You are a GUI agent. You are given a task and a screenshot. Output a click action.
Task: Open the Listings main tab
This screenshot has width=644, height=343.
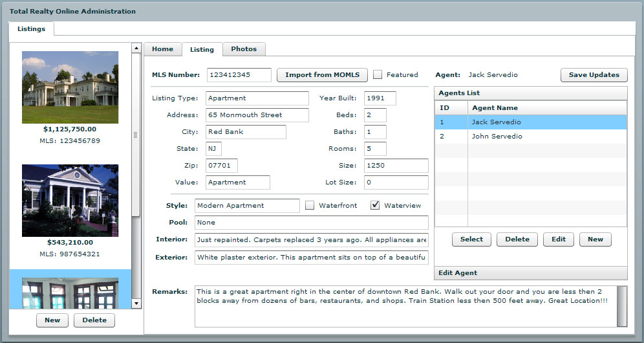click(x=31, y=28)
